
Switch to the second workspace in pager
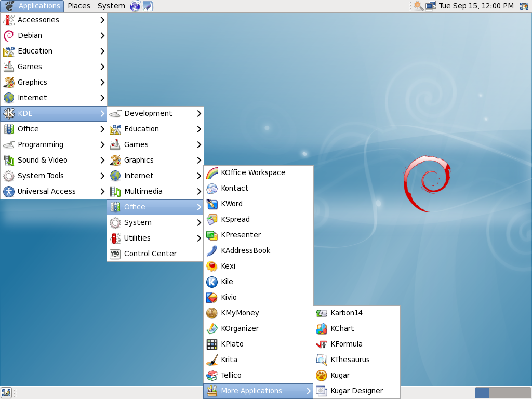[x=496, y=393]
